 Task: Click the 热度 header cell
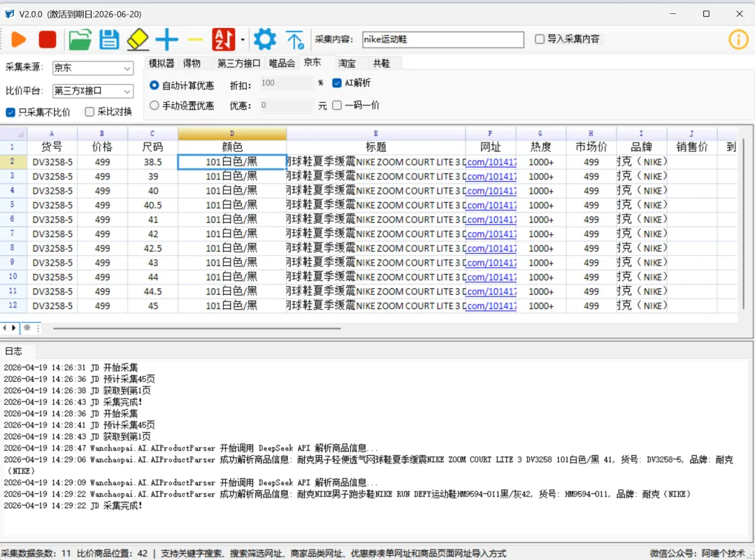540,147
